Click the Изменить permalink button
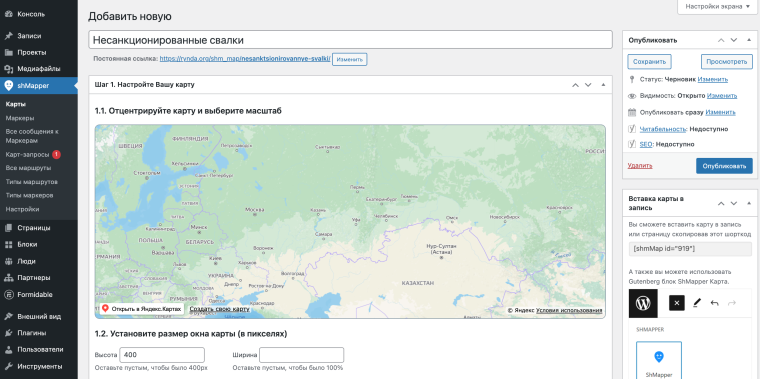The image size is (760, 379). [349, 59]
